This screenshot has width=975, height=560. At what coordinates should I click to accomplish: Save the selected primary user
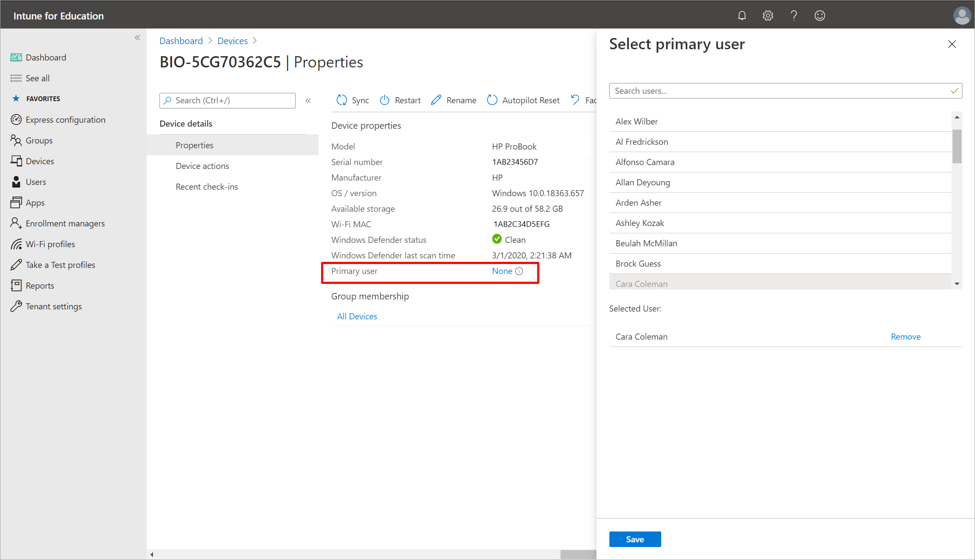pyautogui.click(x=635, y=539)
